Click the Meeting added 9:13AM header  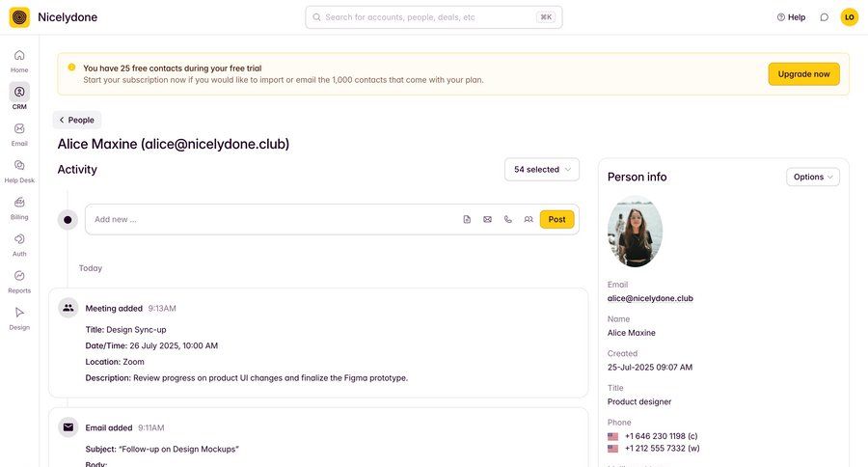pyautogui.click(x=130, y=308)
